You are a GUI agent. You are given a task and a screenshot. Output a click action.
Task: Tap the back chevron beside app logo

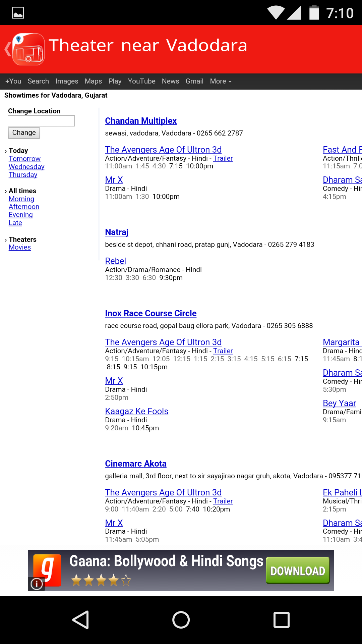(7, 49)
